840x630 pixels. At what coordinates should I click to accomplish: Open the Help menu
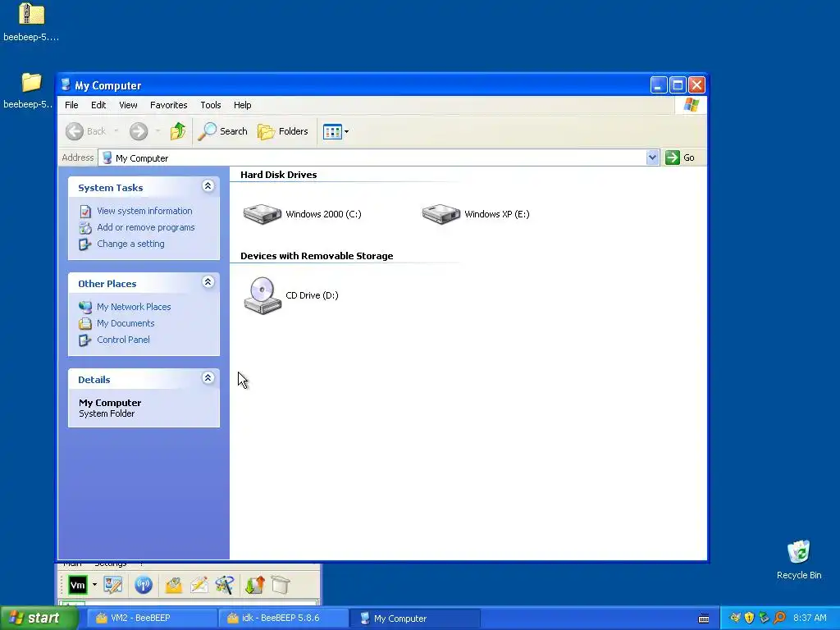coord(242,105)
